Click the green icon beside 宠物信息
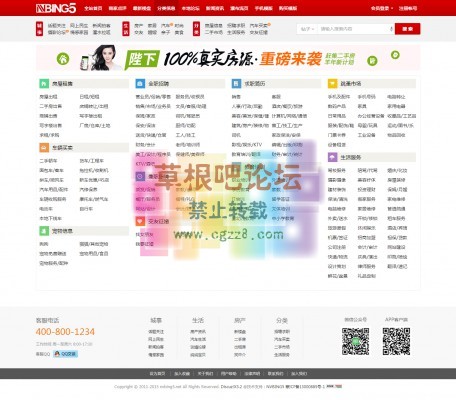 44,231
